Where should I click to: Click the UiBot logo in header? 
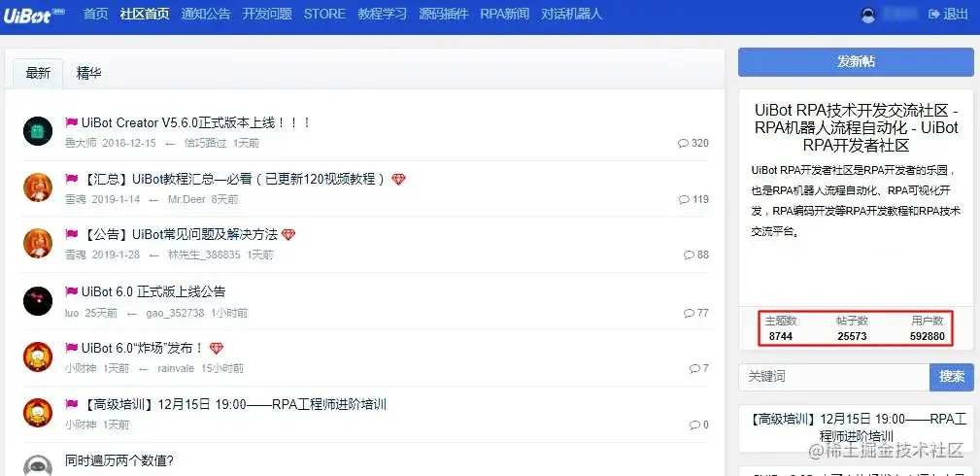(x=34, y=15)
